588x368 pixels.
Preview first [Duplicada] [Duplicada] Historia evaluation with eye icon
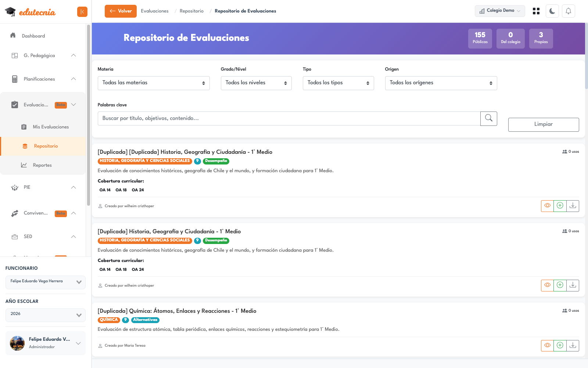coord(547,206)
